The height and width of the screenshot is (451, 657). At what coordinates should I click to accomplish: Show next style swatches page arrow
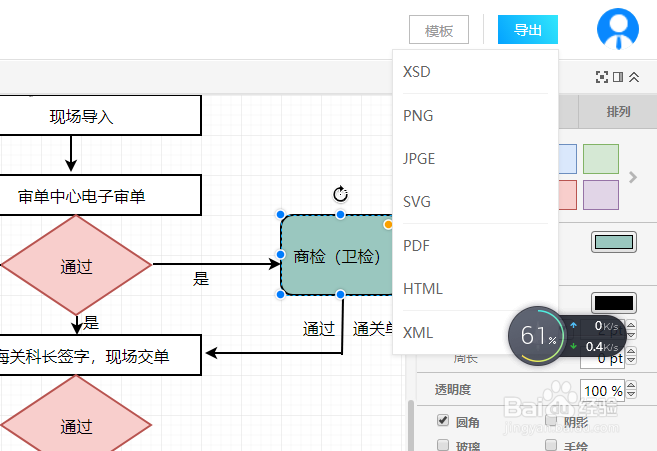pos(633,177)
